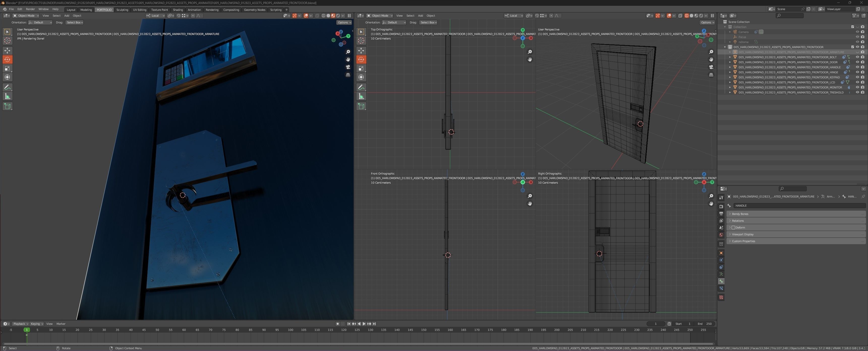Hide FRONTDOOR_HINGE object with eye icon
Screen dimensions: 868x351
tap(857, 72)
